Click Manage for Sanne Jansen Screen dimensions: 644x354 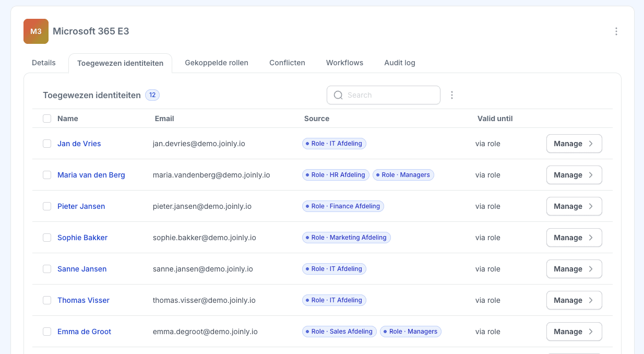point(574,269)
